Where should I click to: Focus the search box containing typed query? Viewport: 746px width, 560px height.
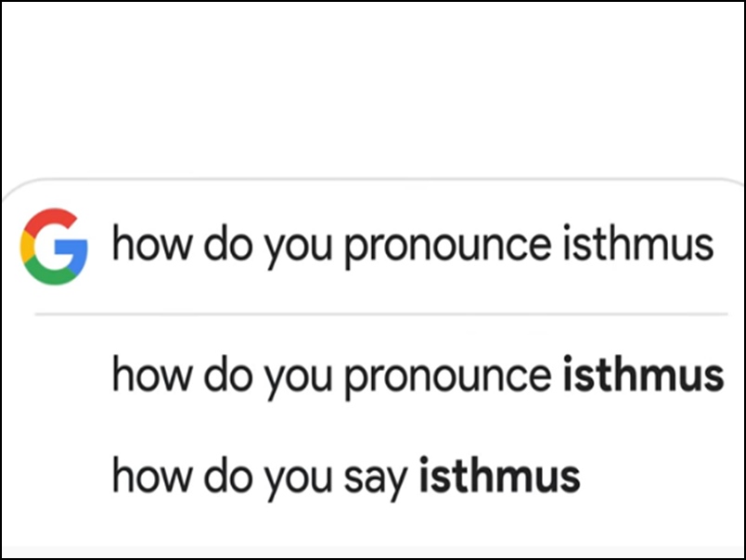click(x=412, y=246)
